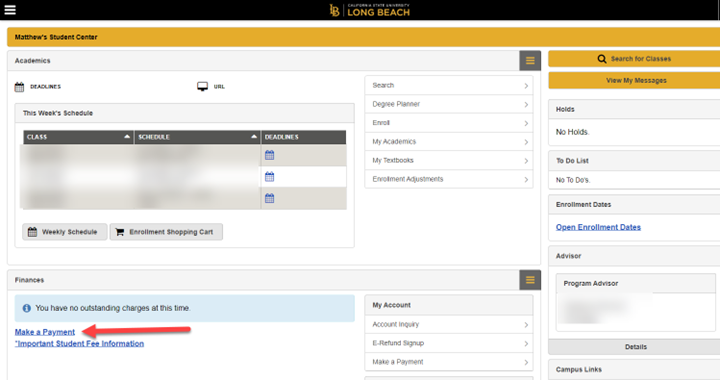Open Account Inquiry item

[x=449, y=324]
